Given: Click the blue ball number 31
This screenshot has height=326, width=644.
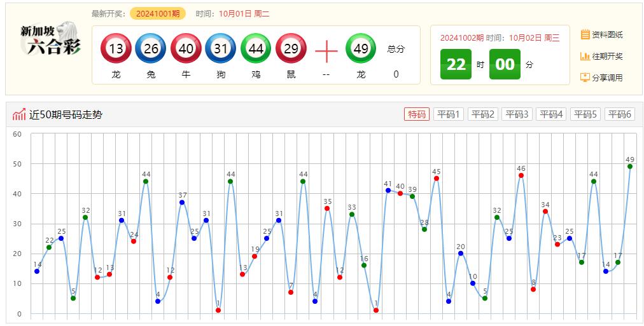Looking at the screenshot, I should (x=221, y=49).
